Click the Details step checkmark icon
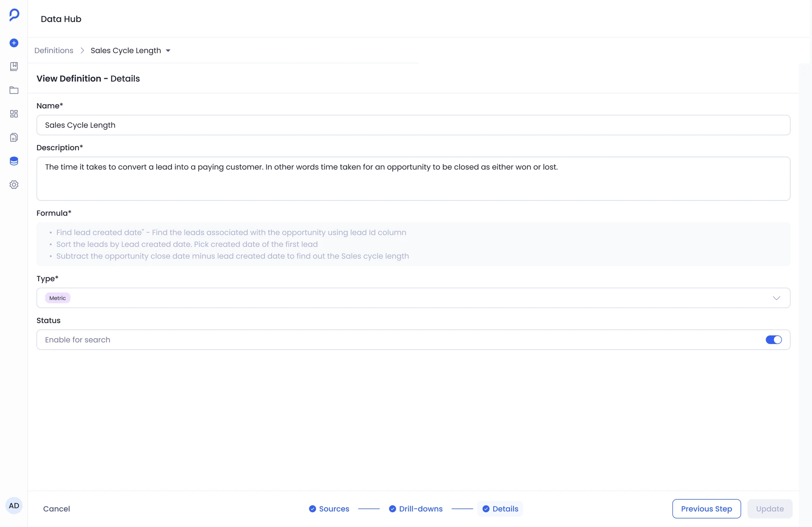This screenshot has width=812, height=527. click(x=486, y=509)
